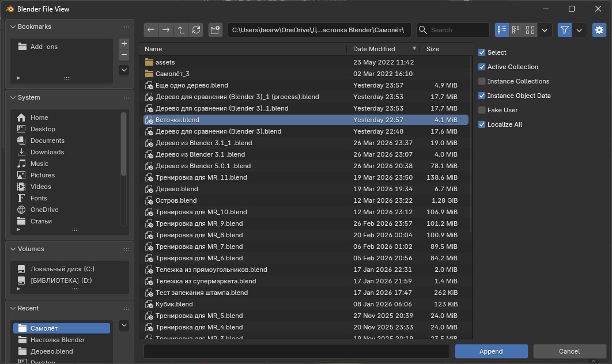The image size is (612, 364).
Task: Create a new directory
Action: (x=216, y=30)
